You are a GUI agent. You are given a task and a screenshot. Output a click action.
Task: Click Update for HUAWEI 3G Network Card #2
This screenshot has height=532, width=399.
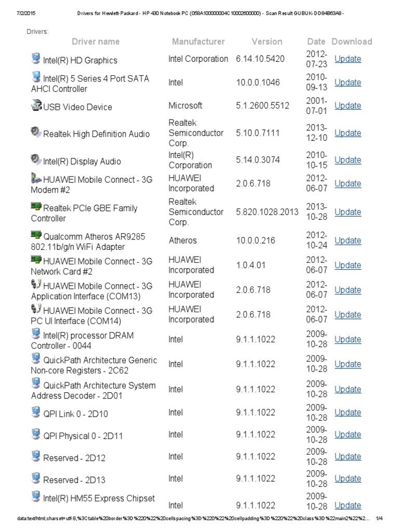click(x=348, y=265)
